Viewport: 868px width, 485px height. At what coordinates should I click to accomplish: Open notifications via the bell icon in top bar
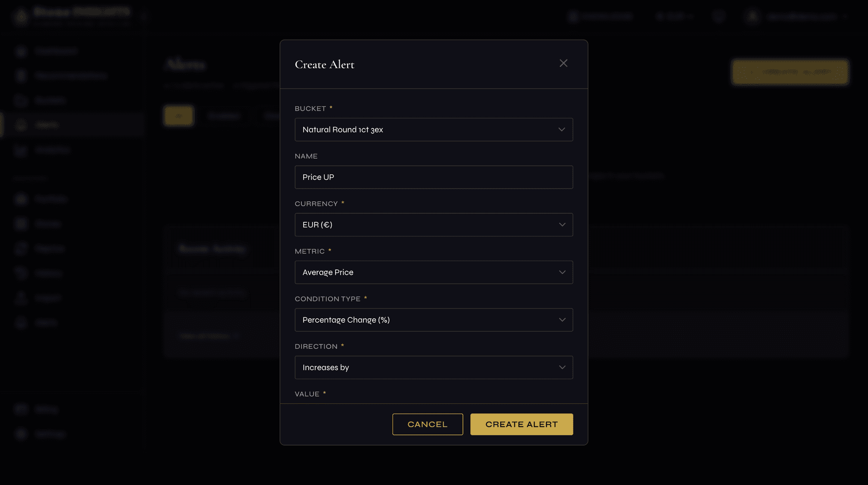point(719,16)
